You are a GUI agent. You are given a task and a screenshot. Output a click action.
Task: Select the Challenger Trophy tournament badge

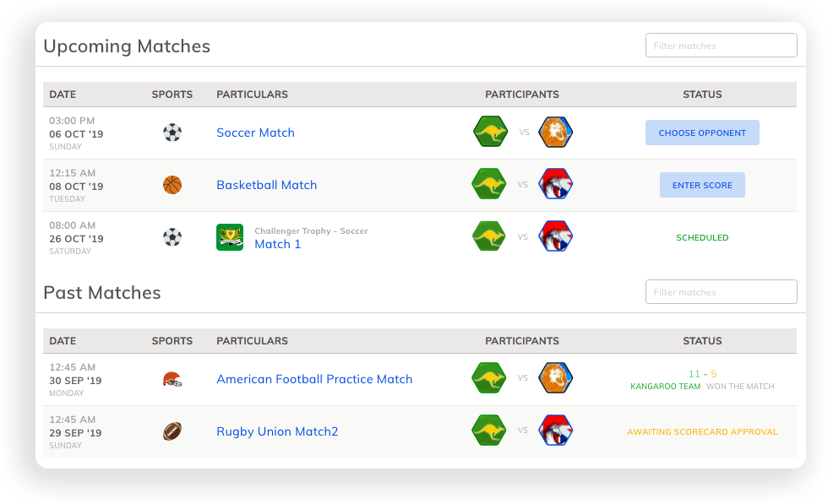[230, 237]
